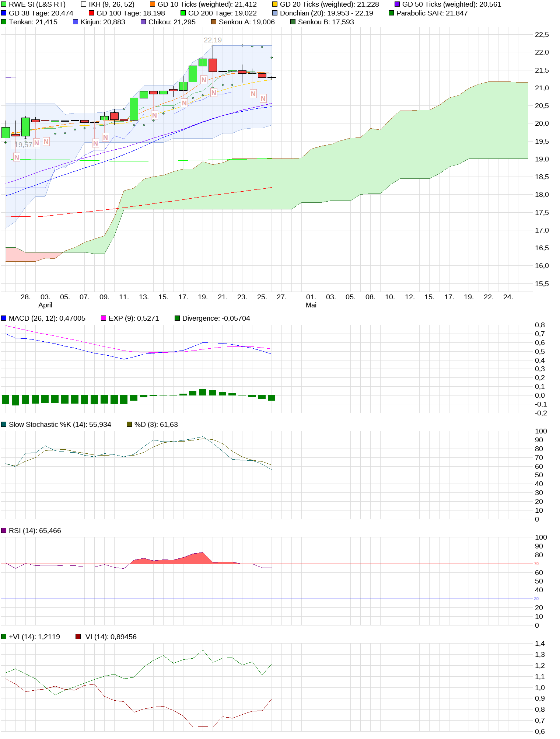This screenshot has width=560, height=739.
Task: Click the purple RSI (14) swatch
Action: click(x=4, y=531)
